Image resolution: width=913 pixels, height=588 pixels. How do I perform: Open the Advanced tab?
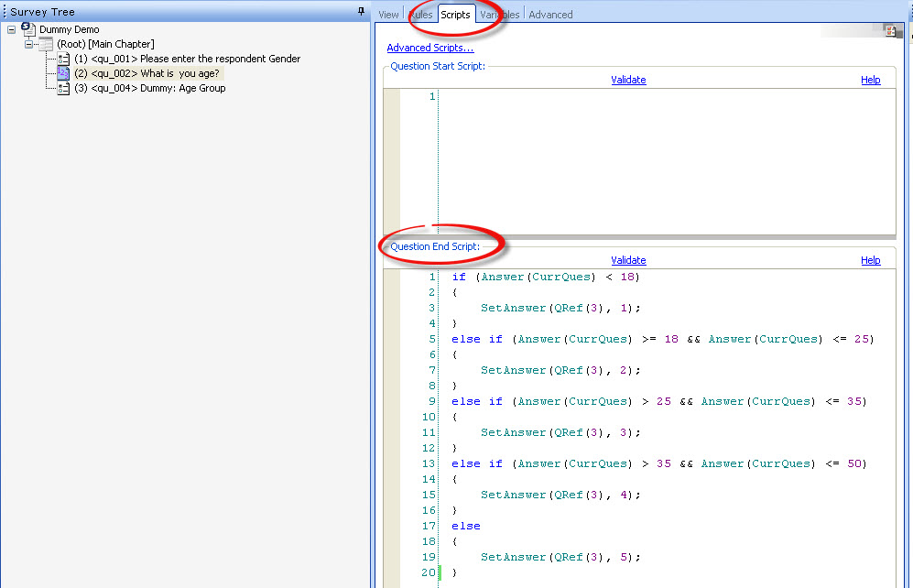point(550,15)
